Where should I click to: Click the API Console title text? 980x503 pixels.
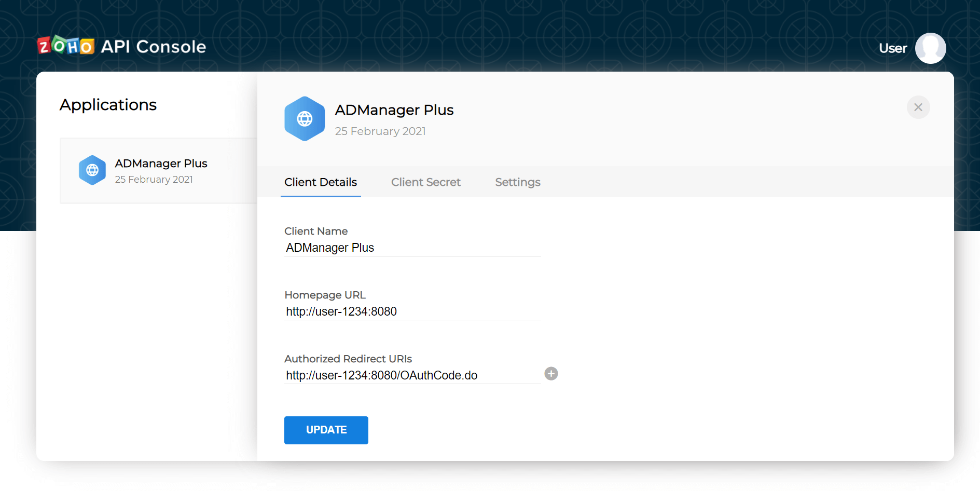pyautogui.click(x=153, y=46)
